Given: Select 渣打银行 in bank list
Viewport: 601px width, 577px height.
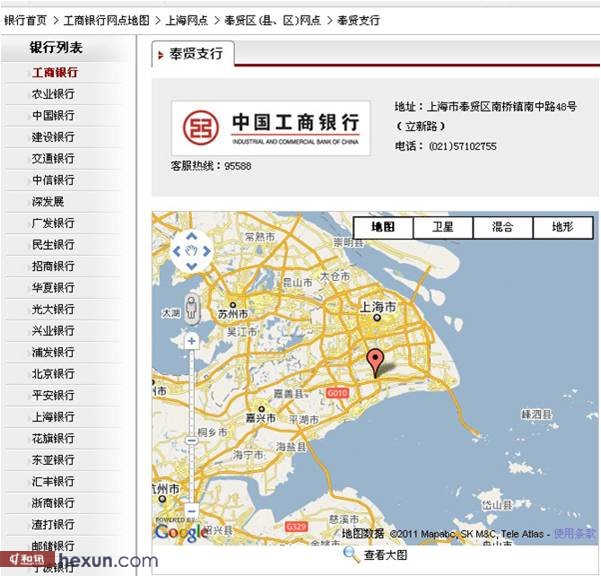Looking at the screenshot, I should click(x=53, y=524).
